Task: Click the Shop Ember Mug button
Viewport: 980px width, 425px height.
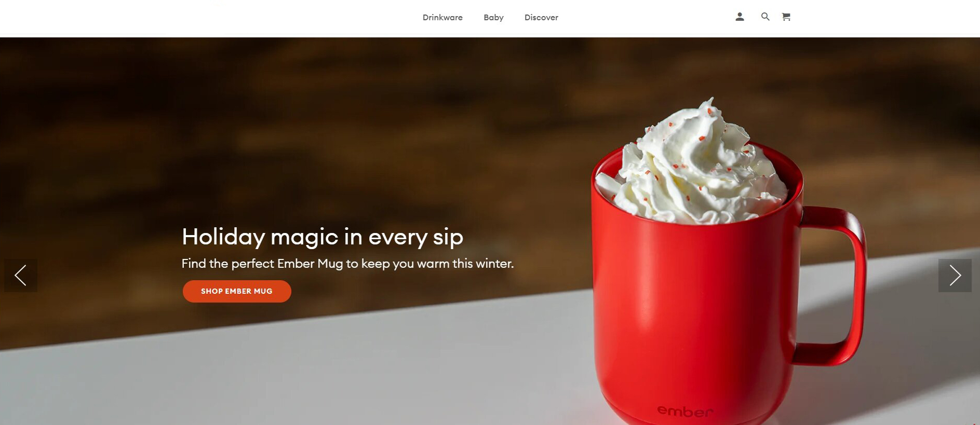Action: 237,291
